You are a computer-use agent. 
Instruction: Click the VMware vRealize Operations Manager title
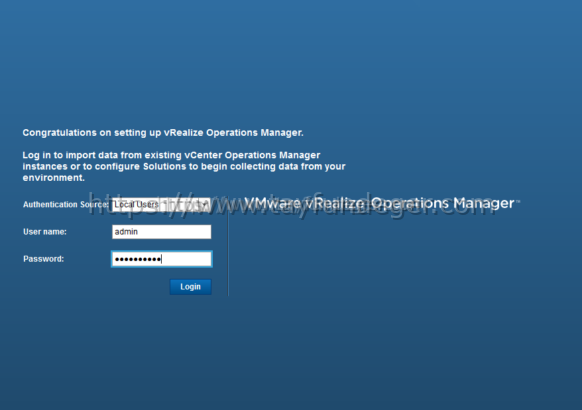click(x=379, y=203)
